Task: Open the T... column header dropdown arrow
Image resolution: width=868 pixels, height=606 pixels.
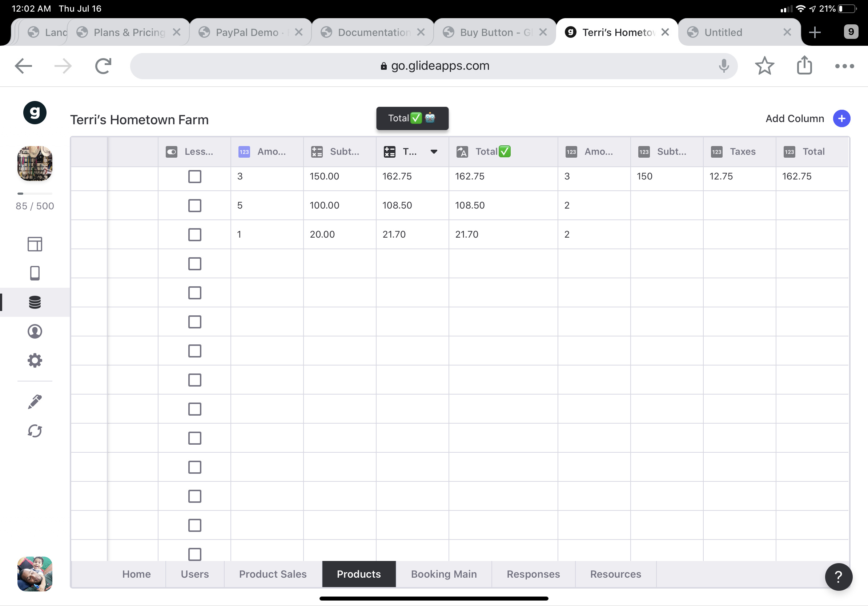Action: click(x=434, y=152)
